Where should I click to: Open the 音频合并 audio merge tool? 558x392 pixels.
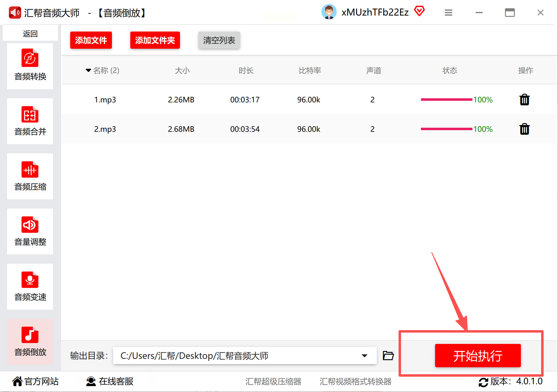(x=30, y=121)
